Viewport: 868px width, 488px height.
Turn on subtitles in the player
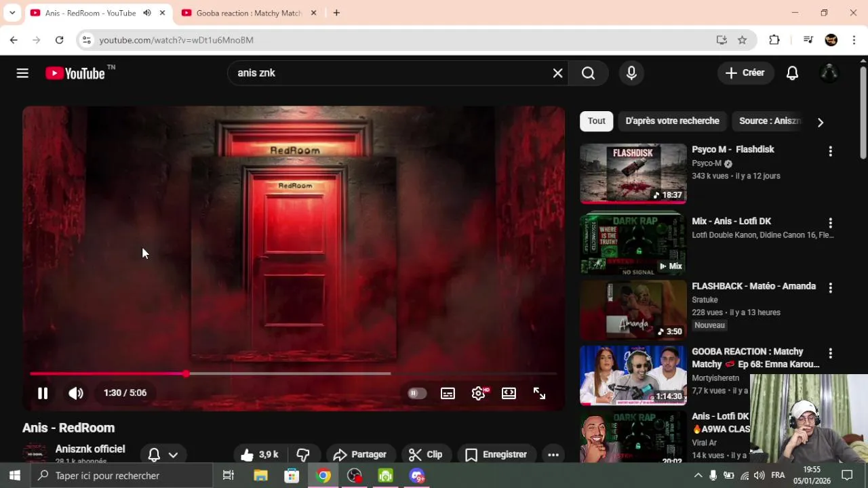pyautogui.click(x=448, y=393)
